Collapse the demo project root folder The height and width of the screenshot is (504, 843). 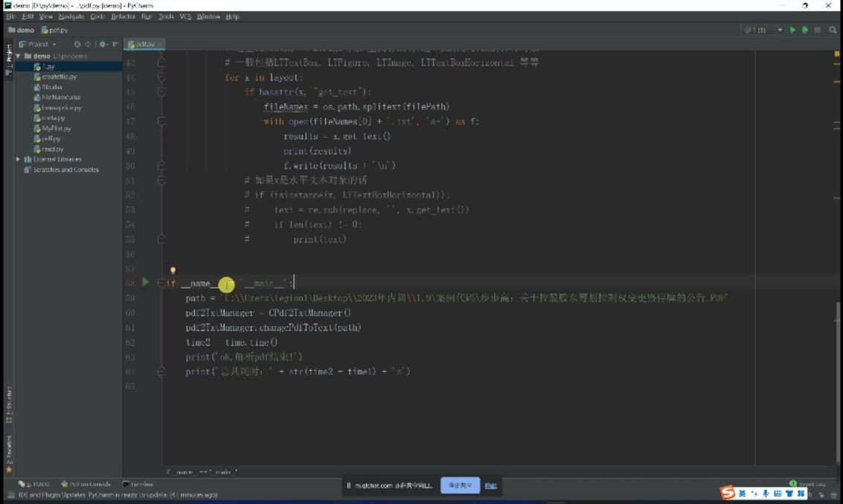pyautogui.click(x=19, y=56)
